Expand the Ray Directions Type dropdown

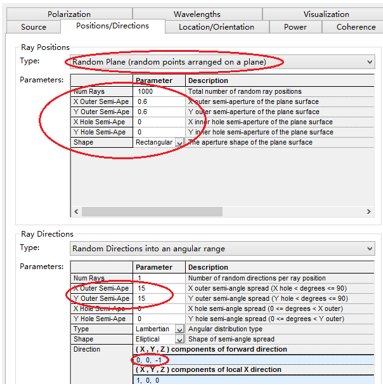222,248
